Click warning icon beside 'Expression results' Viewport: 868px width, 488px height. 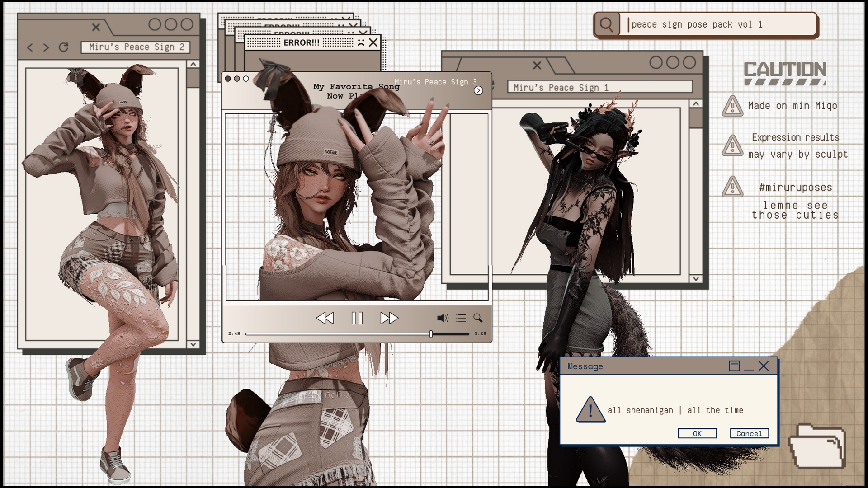(x=732, y=145)
